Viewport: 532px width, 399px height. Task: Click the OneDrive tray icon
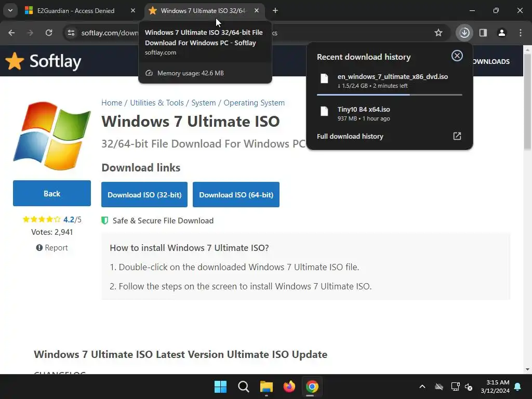(x=439, y=387)
